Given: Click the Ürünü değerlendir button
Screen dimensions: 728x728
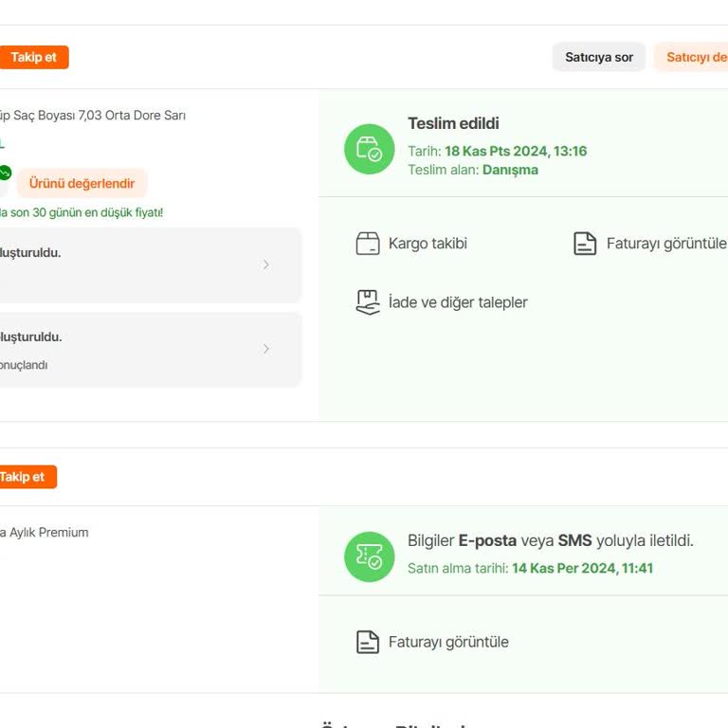Looking at the screenshot, I should 82,183.
